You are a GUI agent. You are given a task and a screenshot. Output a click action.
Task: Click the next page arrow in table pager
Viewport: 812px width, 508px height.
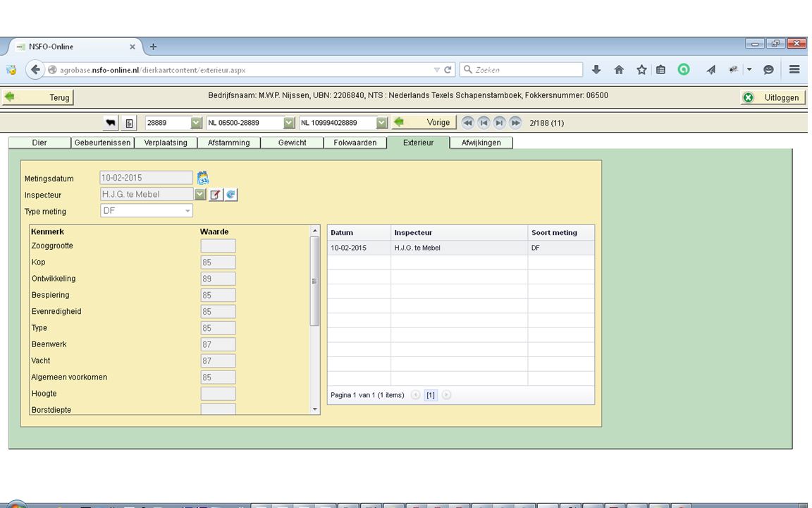pyautogui.click(x=446, y=395)
